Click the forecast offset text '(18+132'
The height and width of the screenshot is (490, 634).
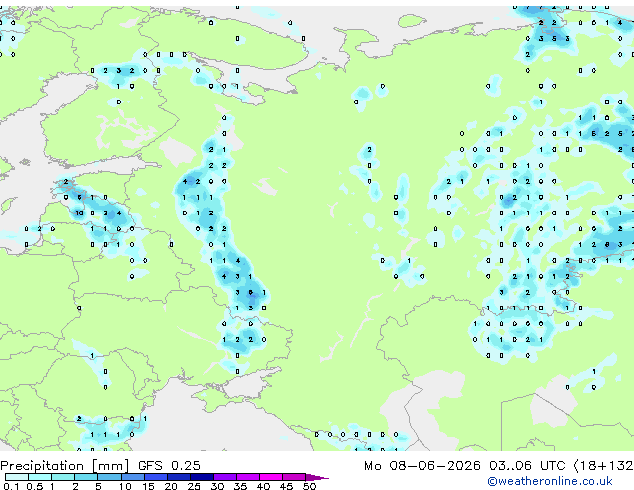(x=603, y=466)
